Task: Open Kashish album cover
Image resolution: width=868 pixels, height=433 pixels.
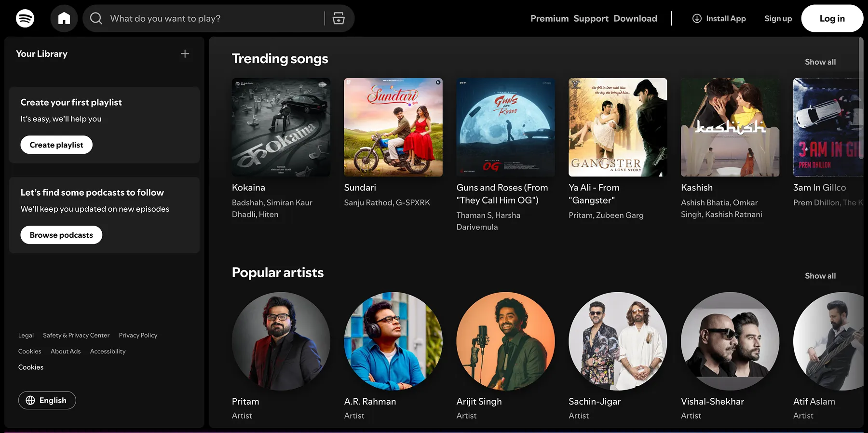Action: click(730, 127)
